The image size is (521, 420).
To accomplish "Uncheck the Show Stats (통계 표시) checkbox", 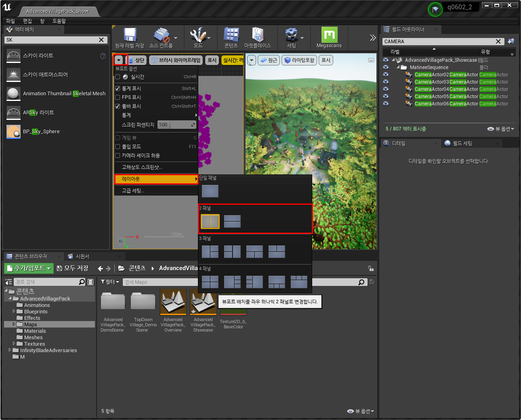I will pyautogui.click(x=118, y=88).
